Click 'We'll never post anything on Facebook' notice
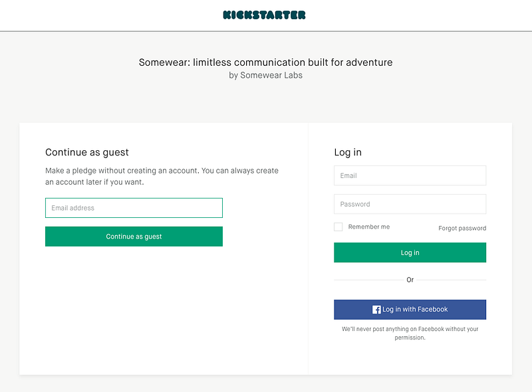 click(x=410, y=329)
